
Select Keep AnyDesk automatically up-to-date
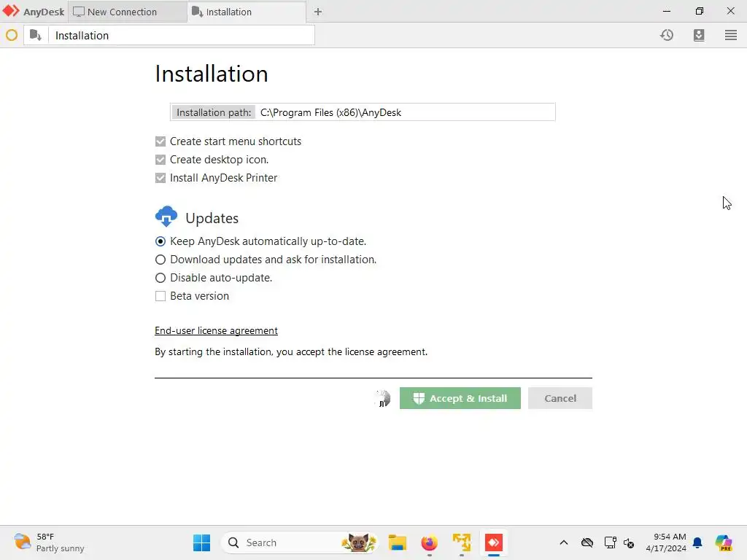click(160, 241)
